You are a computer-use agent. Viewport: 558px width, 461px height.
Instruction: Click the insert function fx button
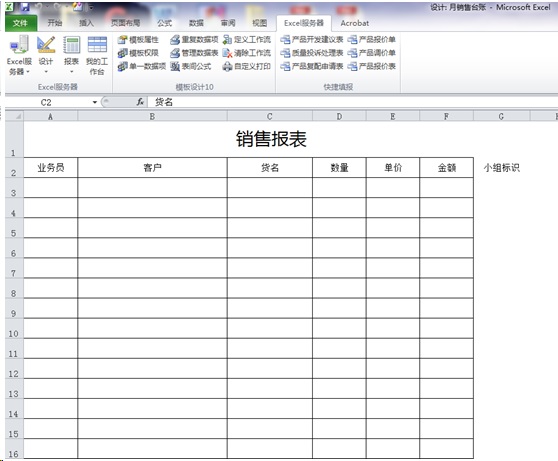[x=141, y=102]
